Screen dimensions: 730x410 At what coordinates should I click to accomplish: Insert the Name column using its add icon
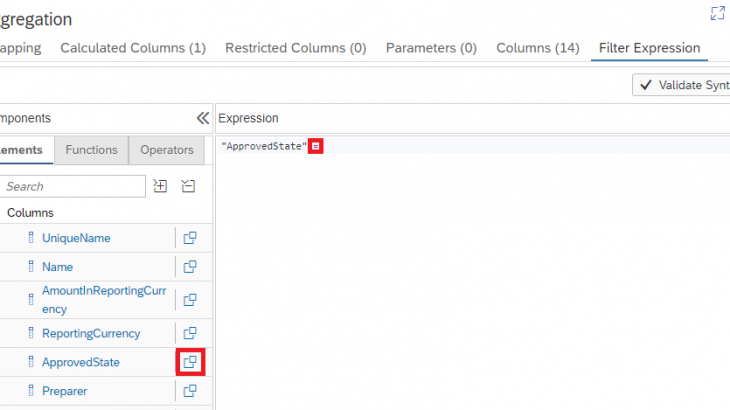189,267
